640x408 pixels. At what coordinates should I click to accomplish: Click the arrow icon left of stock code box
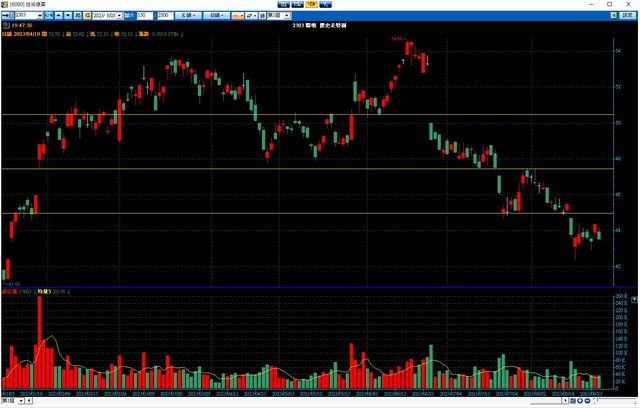(x=6, y=16)
